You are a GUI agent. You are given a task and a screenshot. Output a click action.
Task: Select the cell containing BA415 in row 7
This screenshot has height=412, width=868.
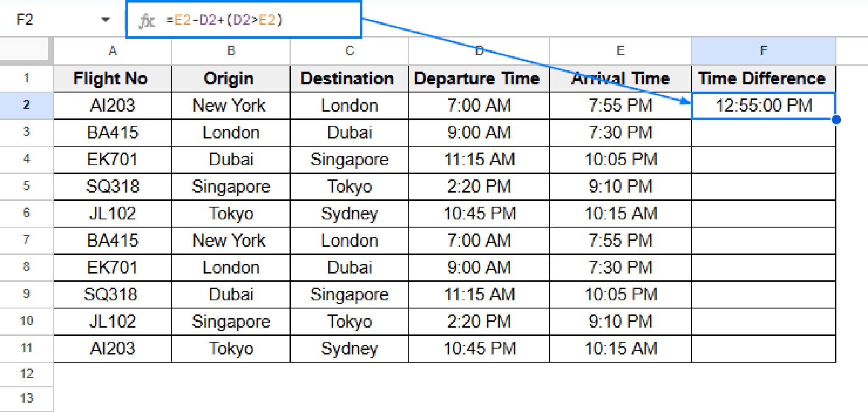112,240
